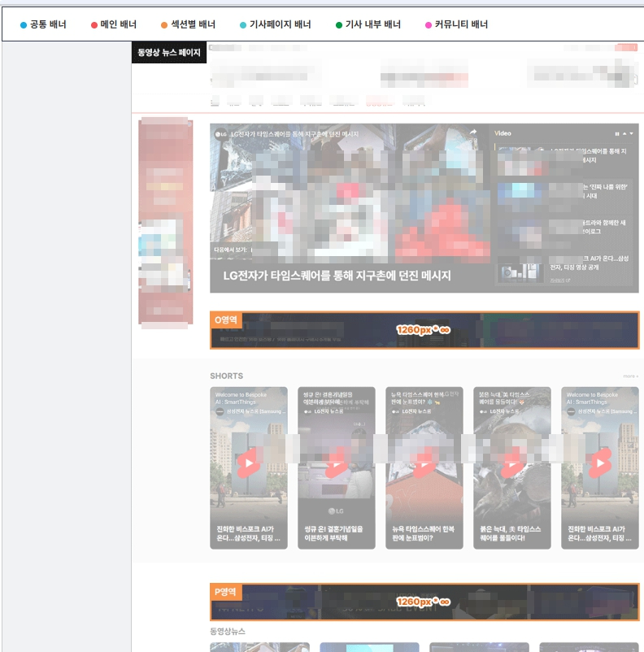Image resolution: width=644 pixels, height=652 pixels.
Task: Select the 커뮤니티 배너 tab
Action: (457, 24)
